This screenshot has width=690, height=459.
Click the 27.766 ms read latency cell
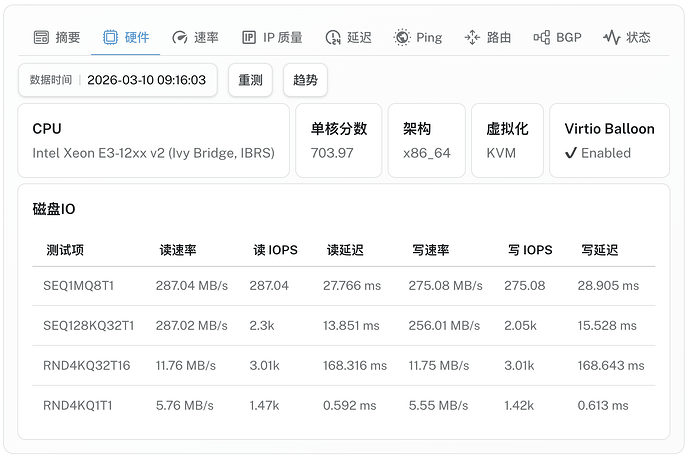tap(352, 286)
